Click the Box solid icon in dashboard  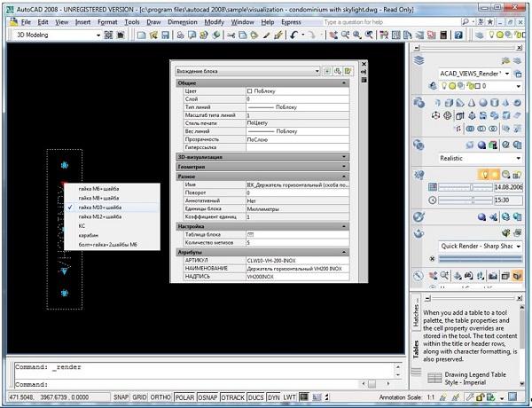pyautogui.click(x=449, y=103)
